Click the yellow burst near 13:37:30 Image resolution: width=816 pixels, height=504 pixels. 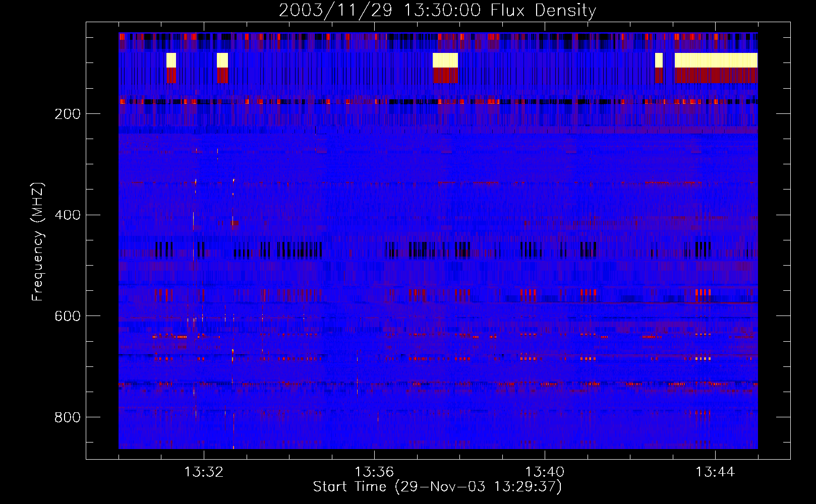click(445, 60)
